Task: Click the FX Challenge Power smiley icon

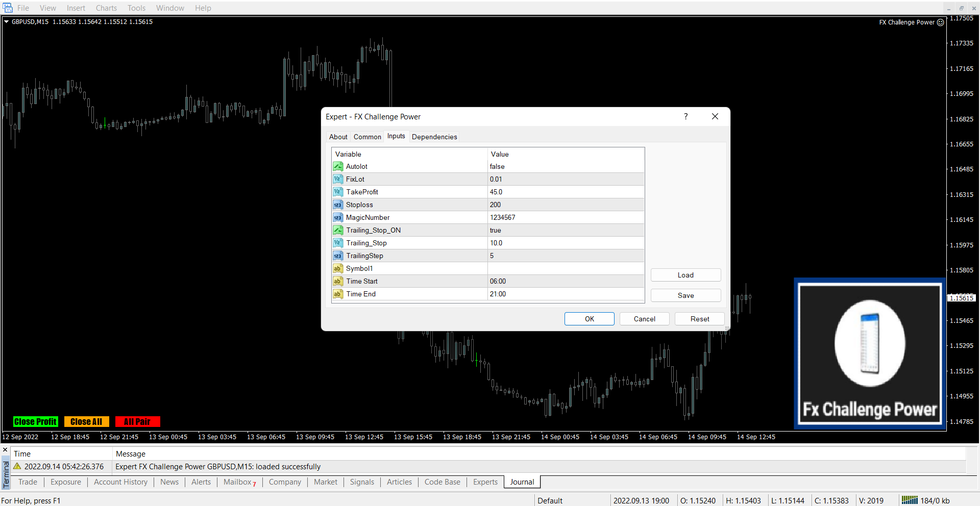Action: [940, 22]
